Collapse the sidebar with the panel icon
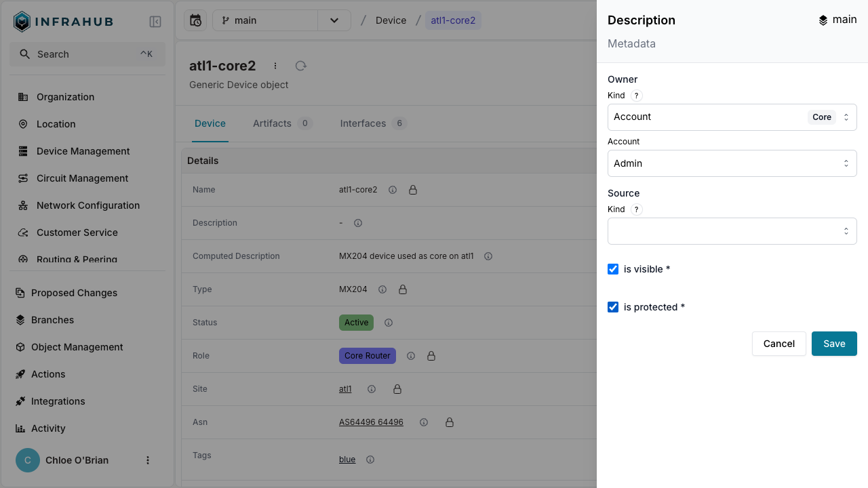868x488 pixels. click(155, 22)
